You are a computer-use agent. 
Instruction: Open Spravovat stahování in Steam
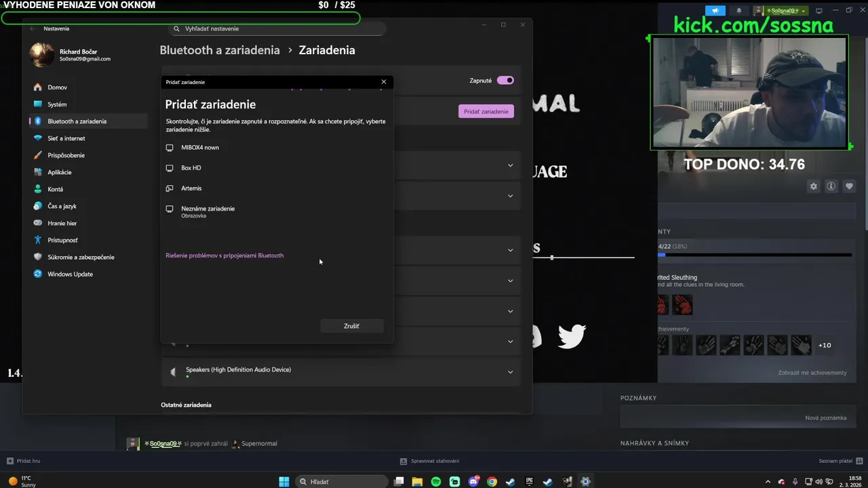point(430,461)
